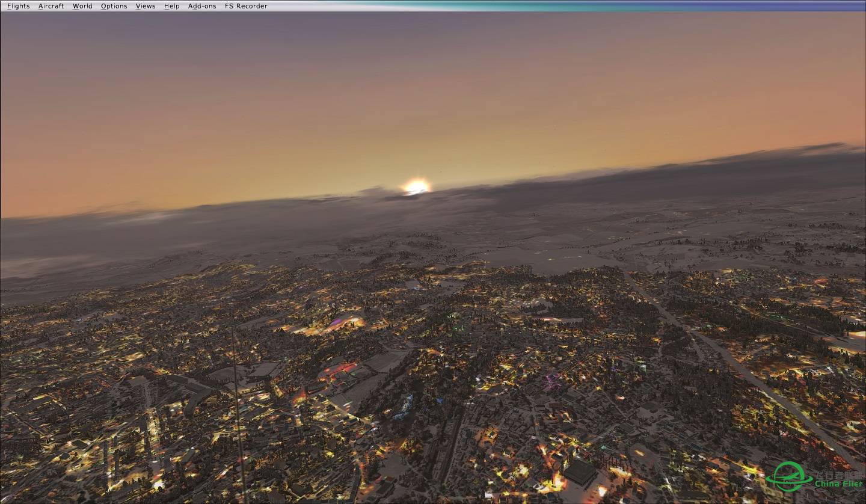Select the Options menu
This screenshot has height=504, width=866.
click(114, 6)
